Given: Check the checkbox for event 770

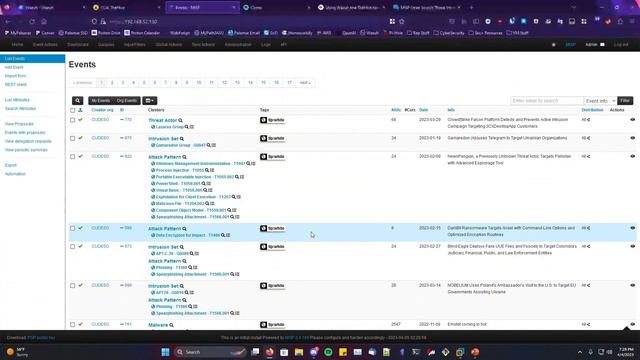Looking at the screenshot, I should pos(73,120).
